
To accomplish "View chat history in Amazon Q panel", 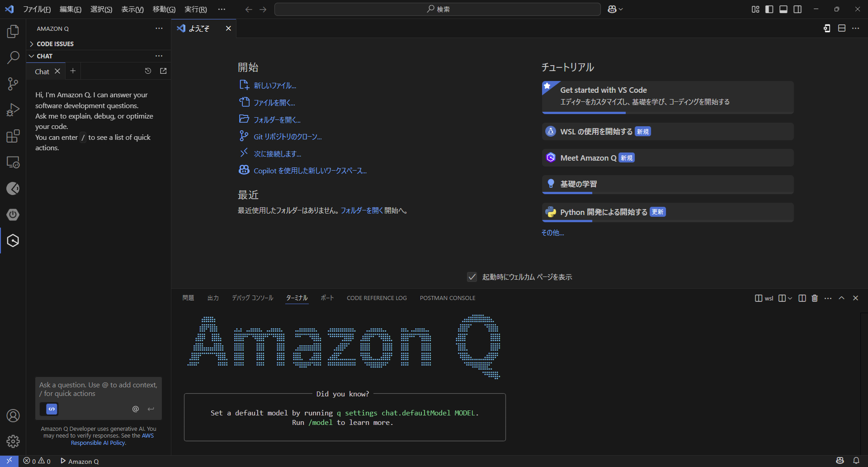I will [148, 71].
